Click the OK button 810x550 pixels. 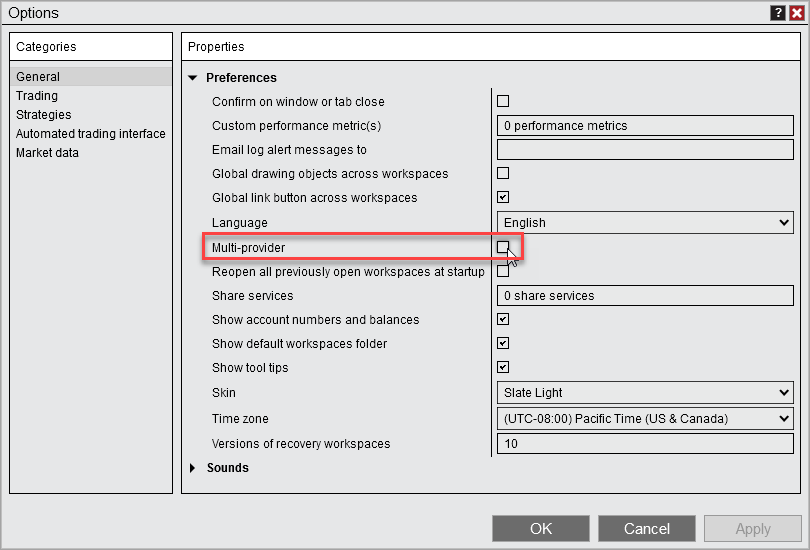pos(541,528)
